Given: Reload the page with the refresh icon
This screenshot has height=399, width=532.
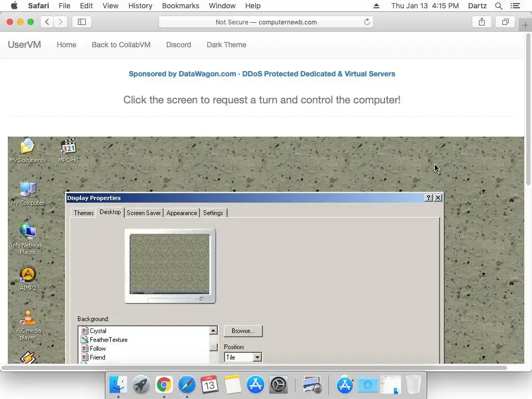Looking at the screenshot, I should click(367, 22).
